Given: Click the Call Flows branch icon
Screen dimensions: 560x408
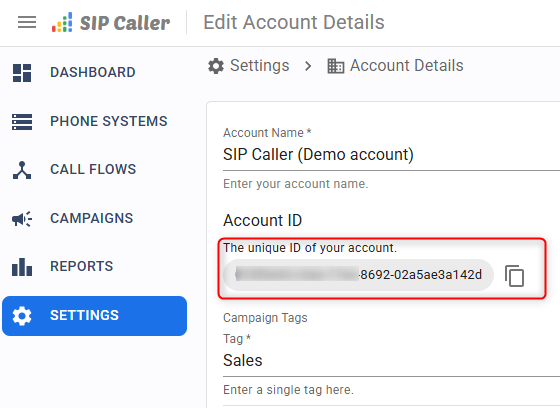Looking at the screenshot, I should pyautogui.click(x=22, y=170).
